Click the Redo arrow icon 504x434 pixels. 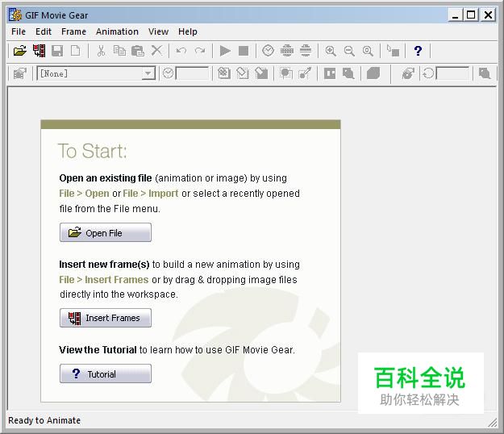pyautogui.click(x=200, y=51)
